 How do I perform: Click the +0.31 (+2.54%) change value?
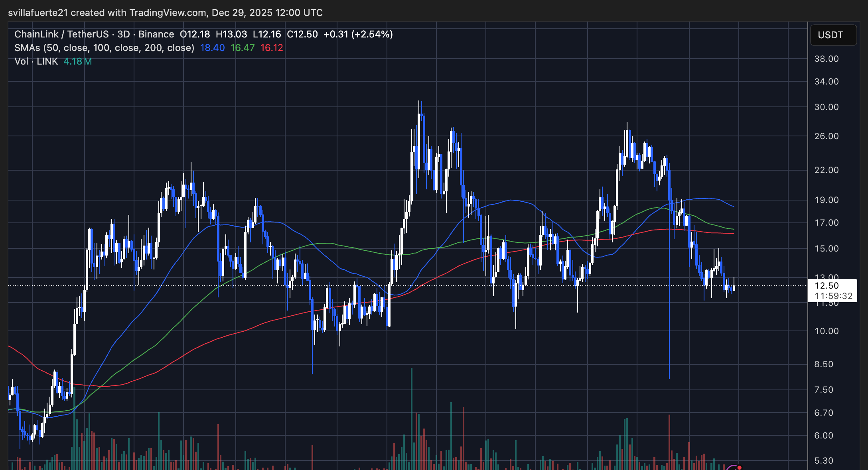(x=358, y=34)
